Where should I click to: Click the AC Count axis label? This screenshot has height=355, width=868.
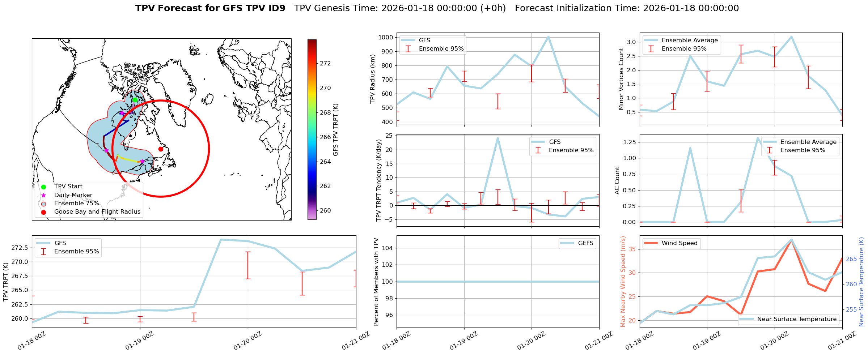click(x=617, y=180)
